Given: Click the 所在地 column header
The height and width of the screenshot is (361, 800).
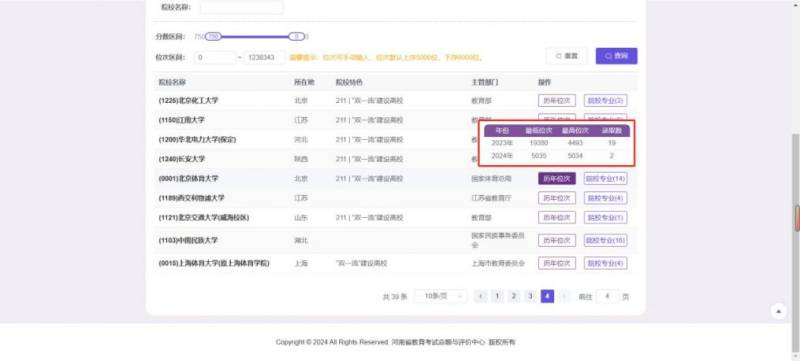Looking at the screenshot, I should pyautogui.click(x=304, y=82).
